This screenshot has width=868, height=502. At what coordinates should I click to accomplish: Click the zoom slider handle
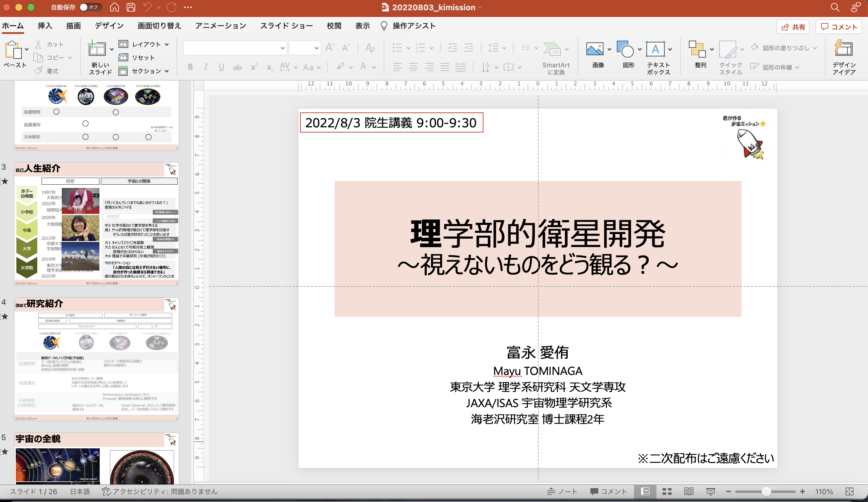coord(766,491)
